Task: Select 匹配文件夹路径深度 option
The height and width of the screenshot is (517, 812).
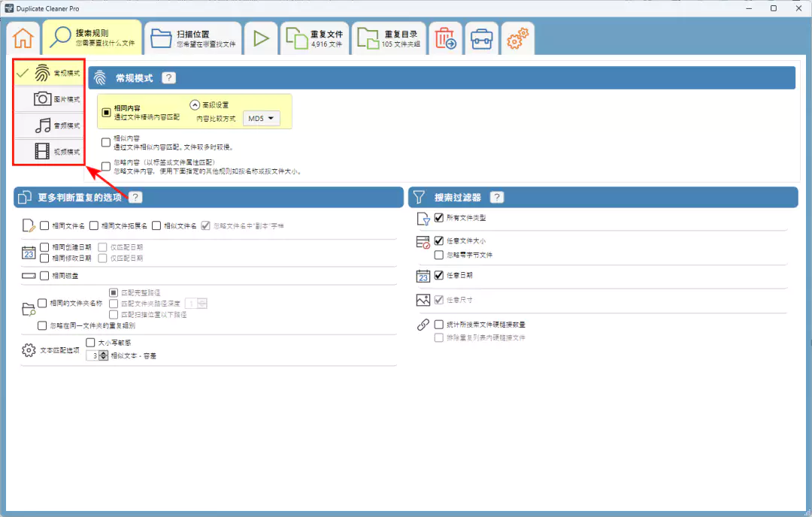Action: [114, 304]
